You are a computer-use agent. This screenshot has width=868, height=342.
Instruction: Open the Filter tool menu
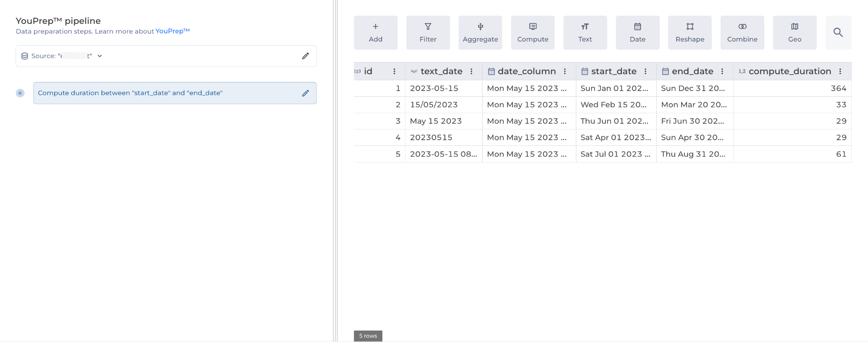point(428,33)
